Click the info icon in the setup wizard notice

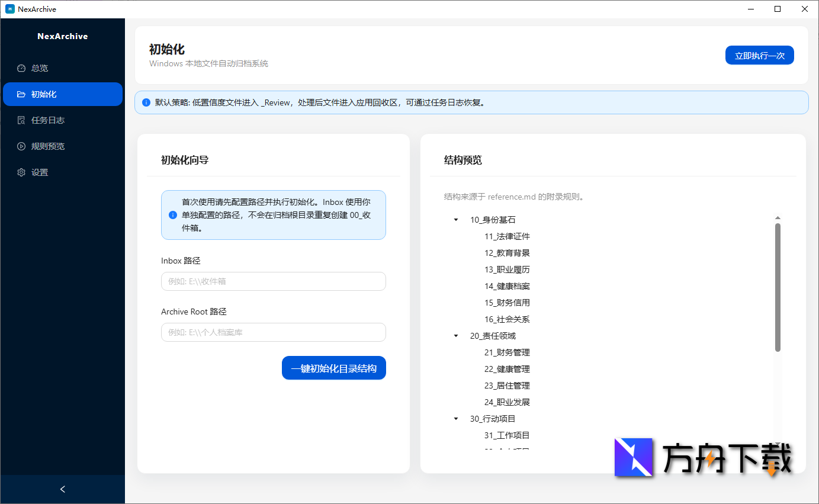click(x=173, y=215)
